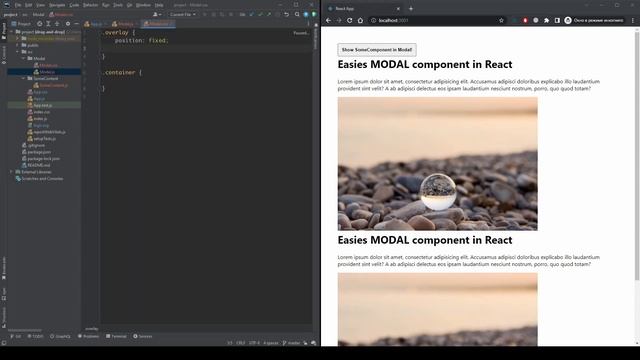The image size is (640, 360).
Task: Open the Services tool window
Action: click(x=143, y=336)
